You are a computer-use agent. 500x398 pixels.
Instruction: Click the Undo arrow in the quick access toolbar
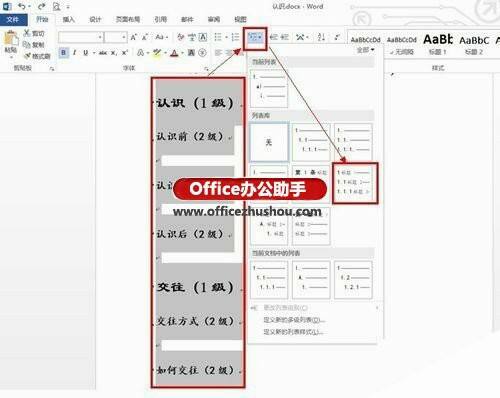pos(21,6)
